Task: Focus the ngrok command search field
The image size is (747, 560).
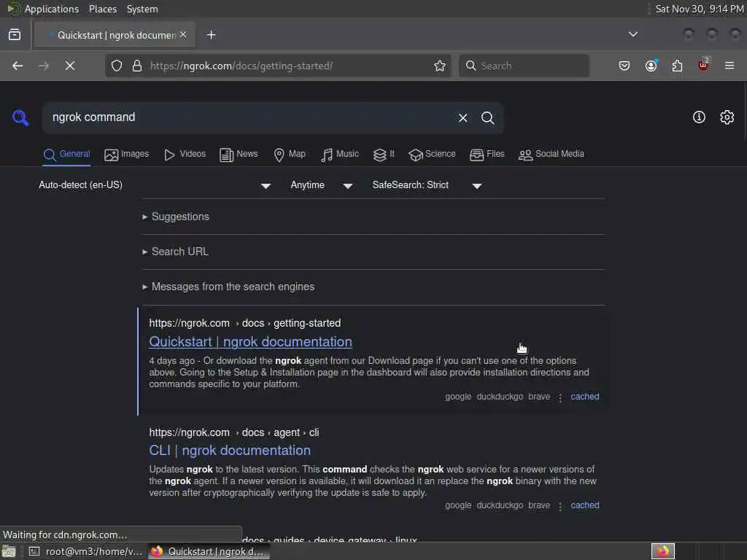Action: tap(248, 117)
